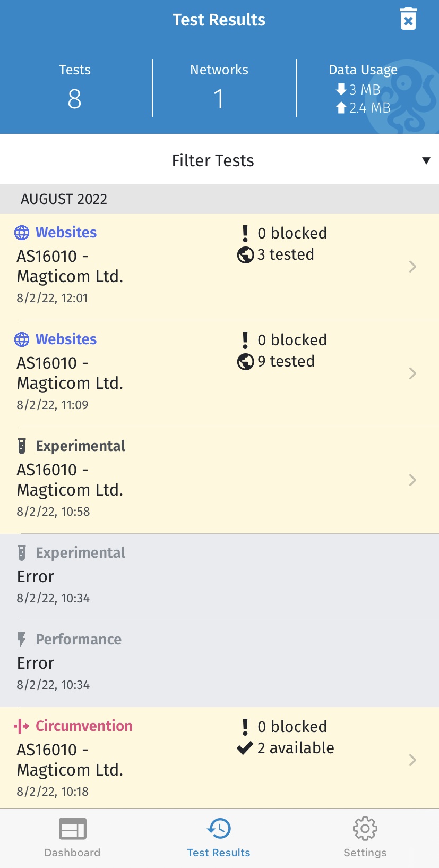The width and height of the screenshot is (439, 868).
Task: Click the test tube icon for the 10:58 Experimental test
Action: pyautogui.click(x=22, y=446)
